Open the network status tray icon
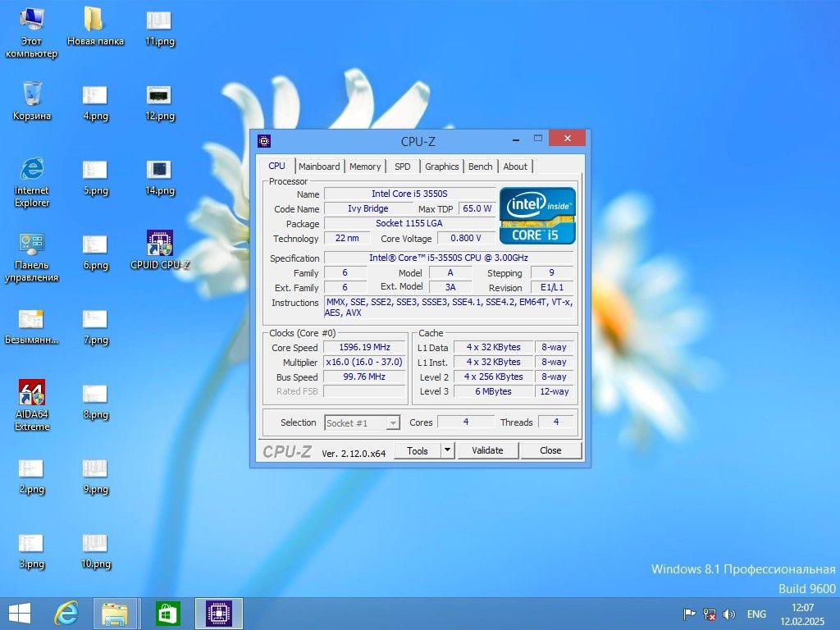Image resolution: width=840 pixels, height=630 pixels. [x=710, y=614]
